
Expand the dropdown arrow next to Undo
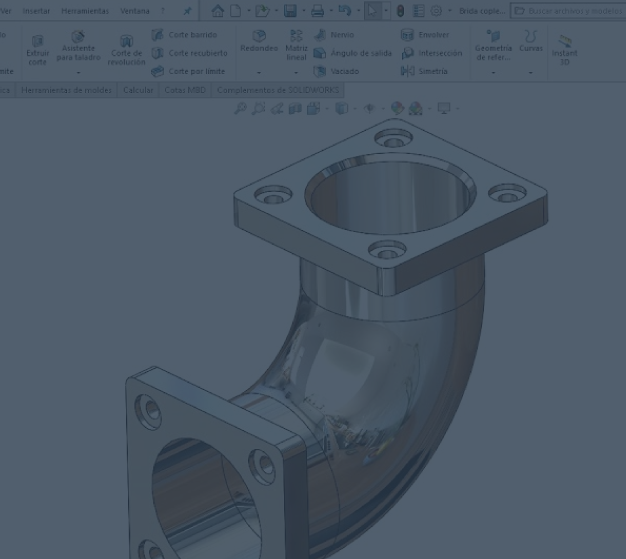(359, 11)
